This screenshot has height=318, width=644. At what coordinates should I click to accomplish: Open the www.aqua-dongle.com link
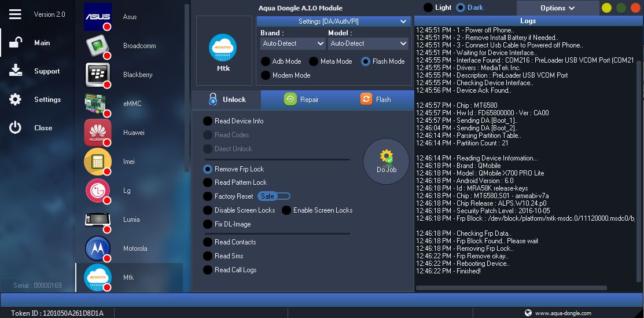563,313
